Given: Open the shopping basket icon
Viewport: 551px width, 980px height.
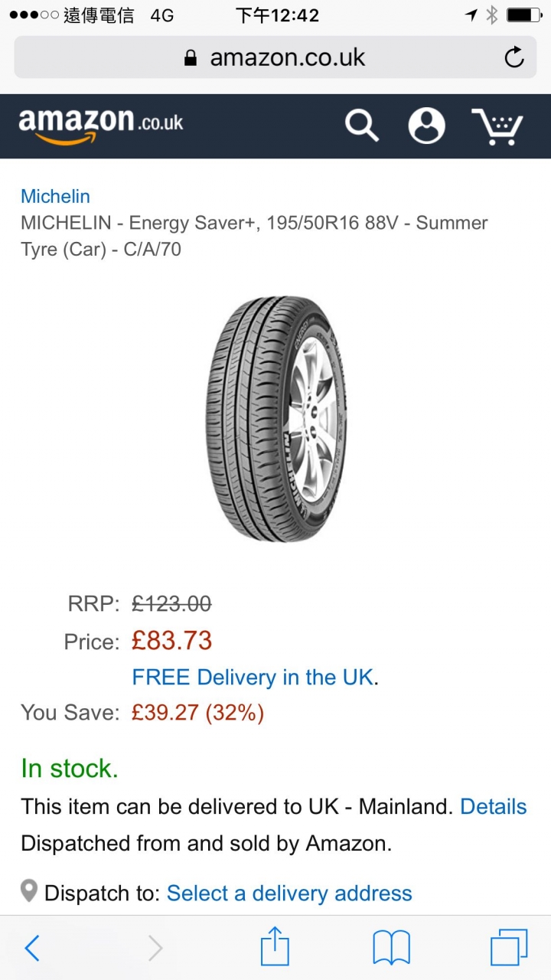Looking at the screenshot, I should click(497, 126).
